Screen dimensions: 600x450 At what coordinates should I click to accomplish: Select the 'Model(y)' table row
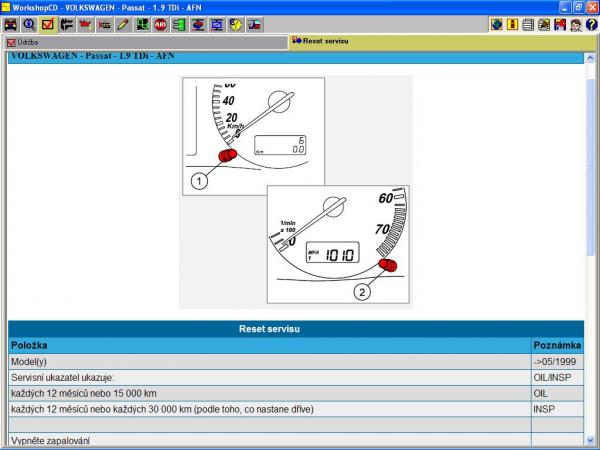click(296, 362)
